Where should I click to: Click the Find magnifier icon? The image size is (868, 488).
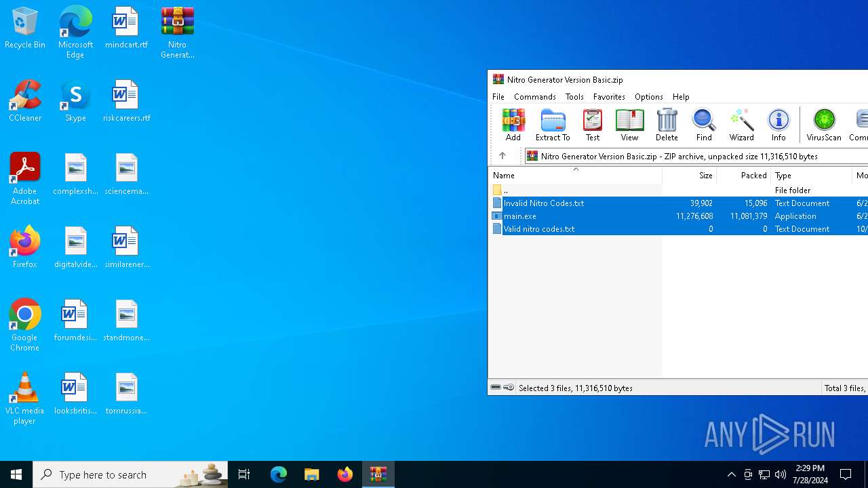(x=704, y=125)
